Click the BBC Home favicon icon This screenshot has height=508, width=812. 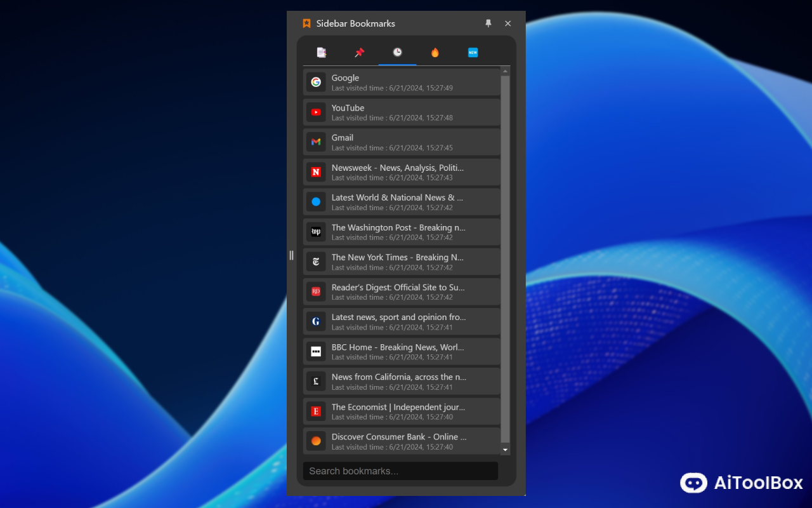pos(316,351)
